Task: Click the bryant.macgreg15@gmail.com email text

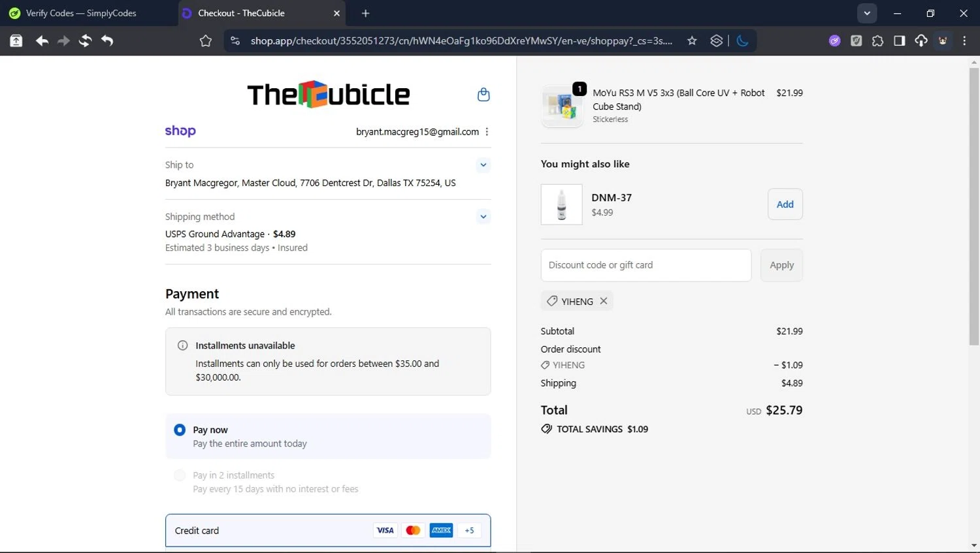Action: (417, 132)
